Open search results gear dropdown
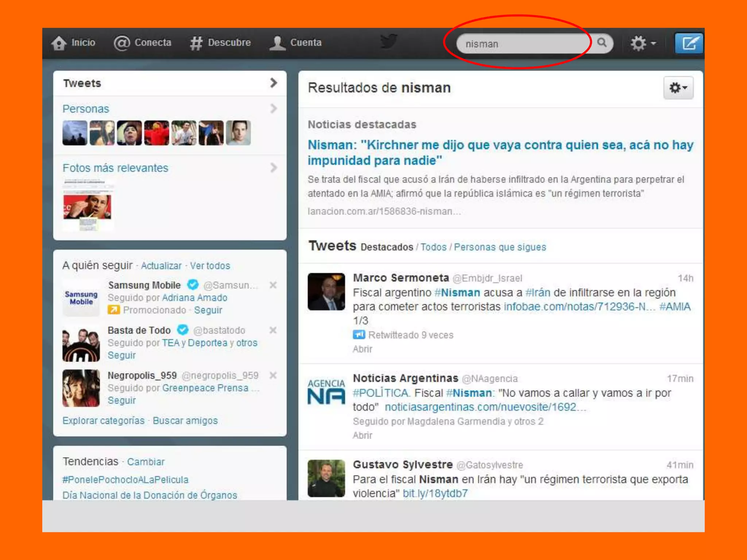The width and height of the screenshot is (747, 560). [x=678, y=88]
